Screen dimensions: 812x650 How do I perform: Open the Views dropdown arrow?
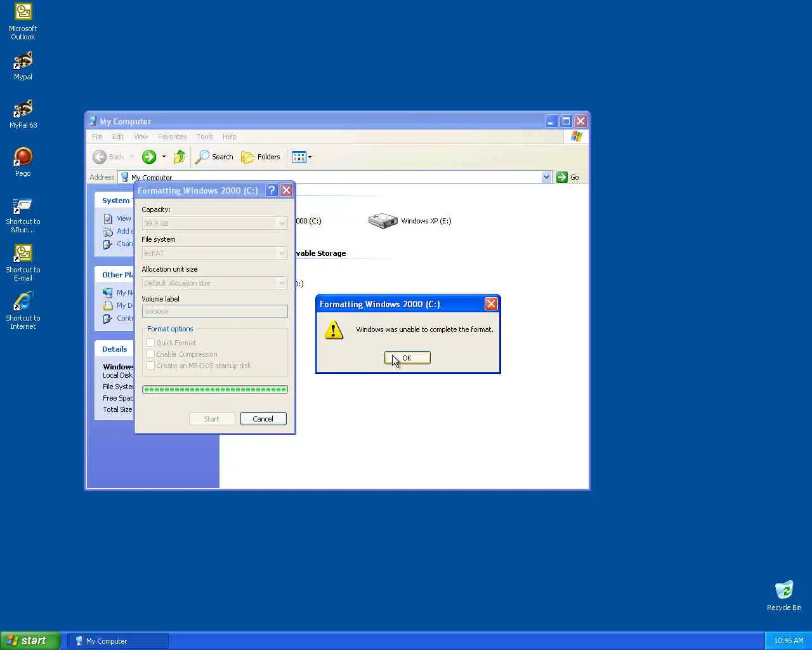(310, 157)
